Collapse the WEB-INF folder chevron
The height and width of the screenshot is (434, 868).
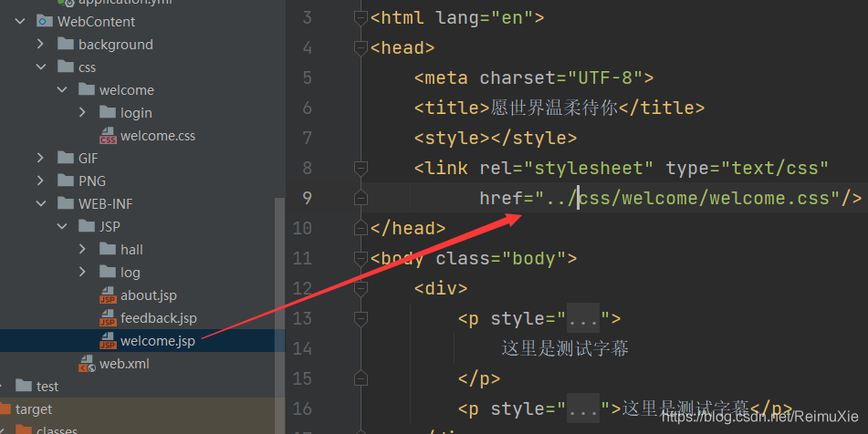(x=41, y=203)
